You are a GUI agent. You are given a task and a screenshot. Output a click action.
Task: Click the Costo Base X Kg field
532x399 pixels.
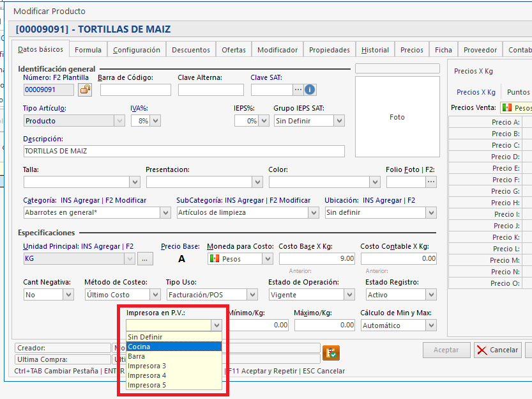point(317,259)
